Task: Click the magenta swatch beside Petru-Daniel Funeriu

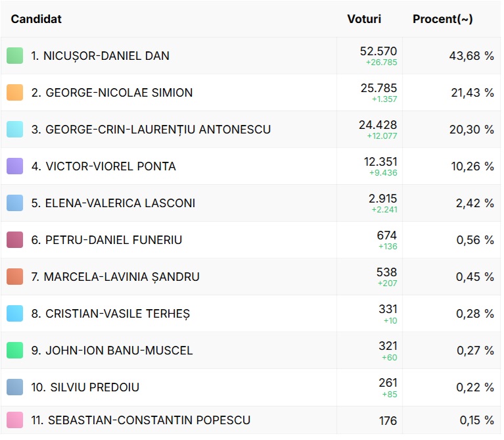Action: coord(15,240)
